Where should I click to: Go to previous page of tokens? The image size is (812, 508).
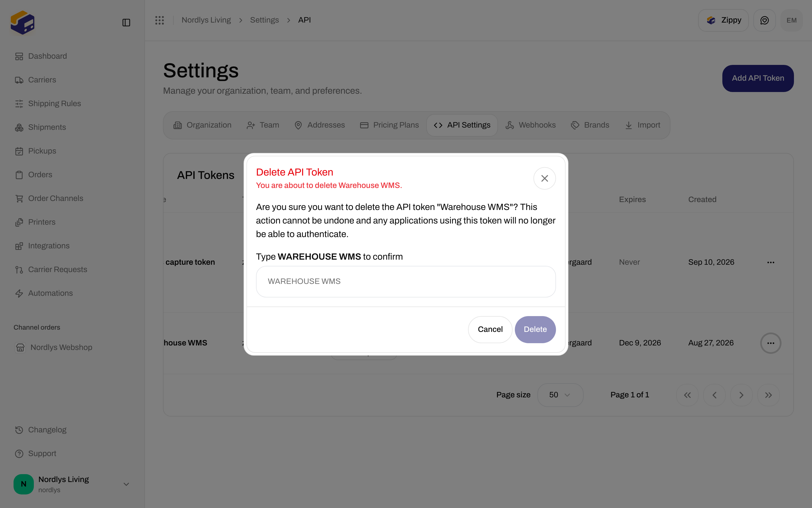click(x=714, y=395)
